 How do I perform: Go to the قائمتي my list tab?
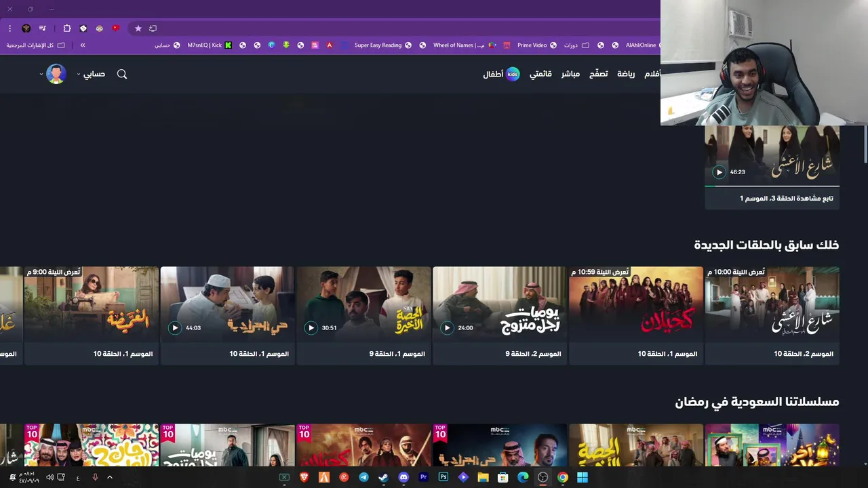[540, 74]
